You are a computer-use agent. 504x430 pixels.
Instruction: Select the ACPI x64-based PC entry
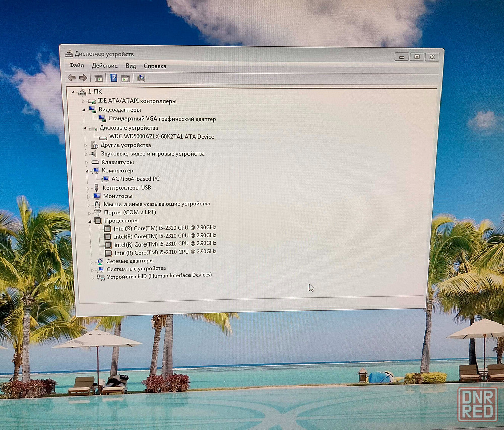136,179
